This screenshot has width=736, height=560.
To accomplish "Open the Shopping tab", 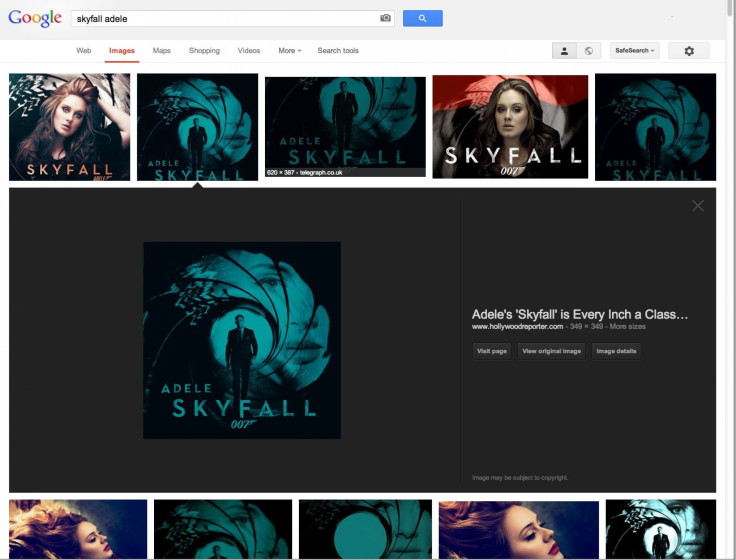I will (x=204, y=51).
